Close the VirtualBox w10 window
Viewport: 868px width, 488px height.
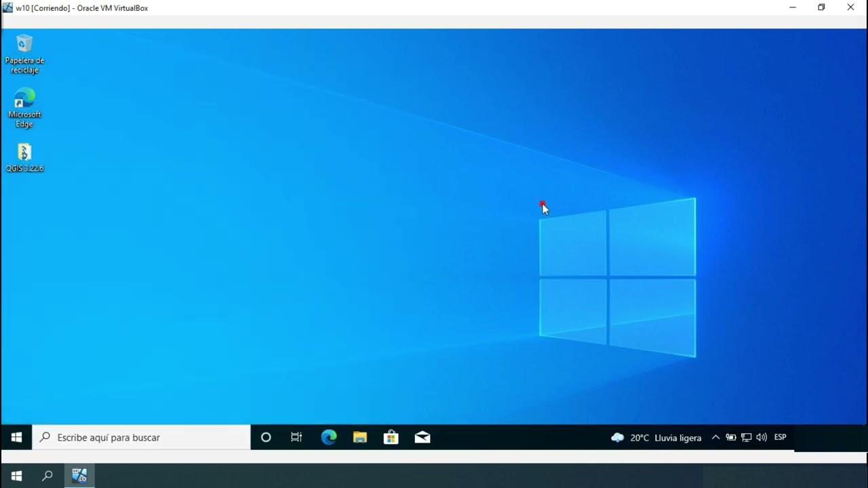pos(850,7)
